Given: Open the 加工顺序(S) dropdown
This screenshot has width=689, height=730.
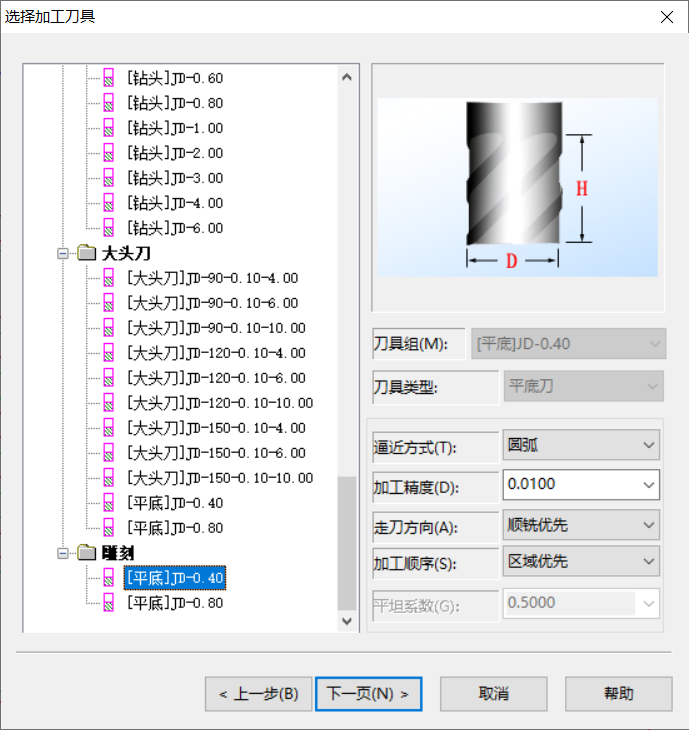Looking at the screenshot, I should pos(581,561).
